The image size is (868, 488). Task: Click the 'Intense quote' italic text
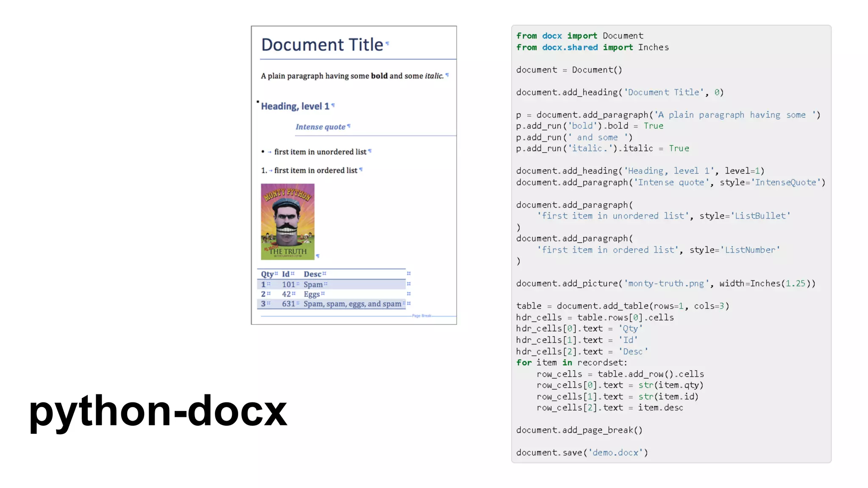click(320, 127)
